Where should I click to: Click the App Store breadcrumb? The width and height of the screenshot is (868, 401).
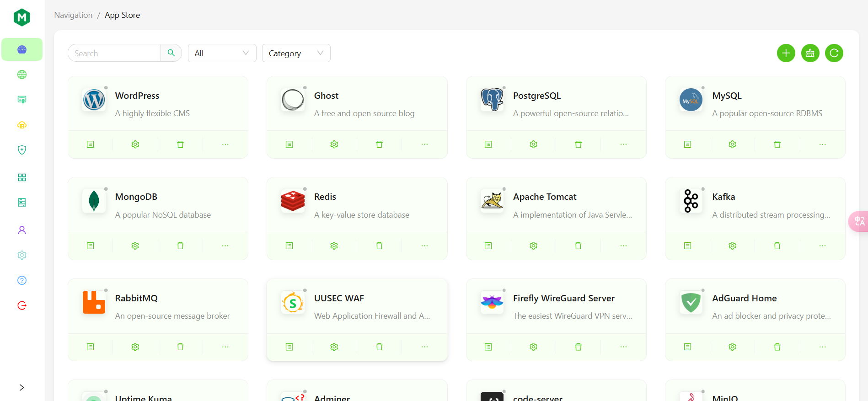[x=122, y=15]
